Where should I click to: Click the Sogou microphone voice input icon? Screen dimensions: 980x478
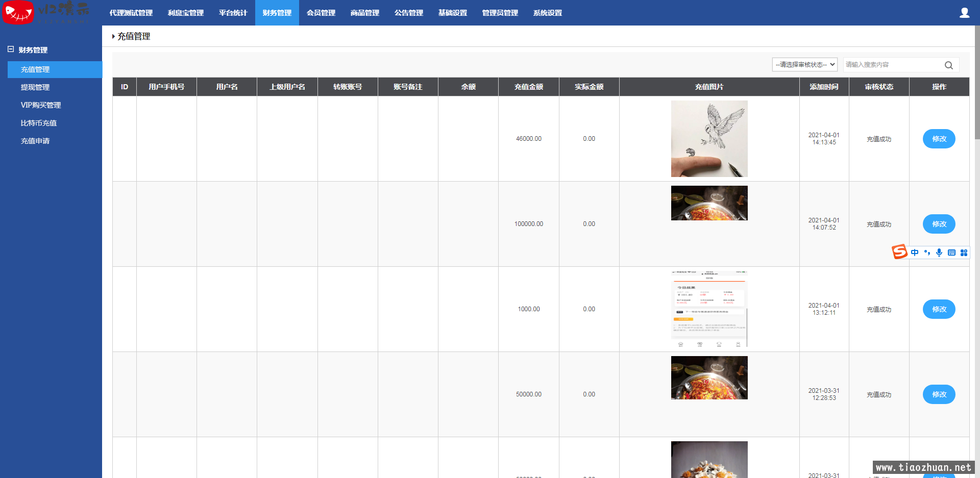[x=939, y=253]
